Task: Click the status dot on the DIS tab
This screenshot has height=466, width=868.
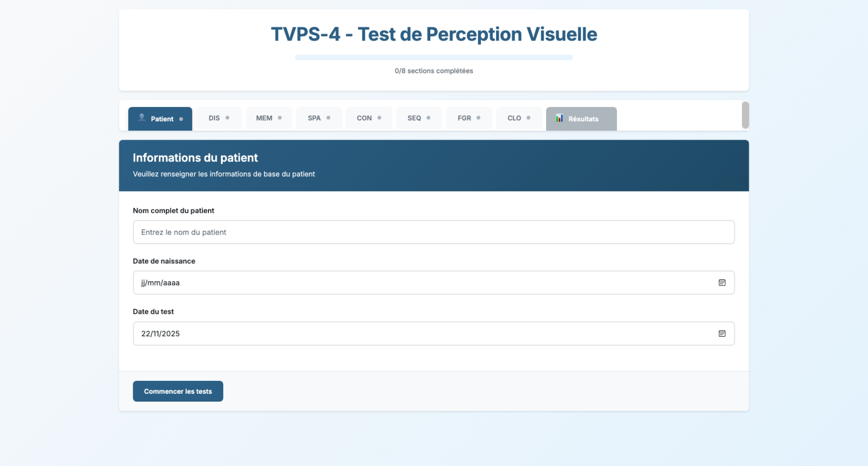Action: click(227, 118)
